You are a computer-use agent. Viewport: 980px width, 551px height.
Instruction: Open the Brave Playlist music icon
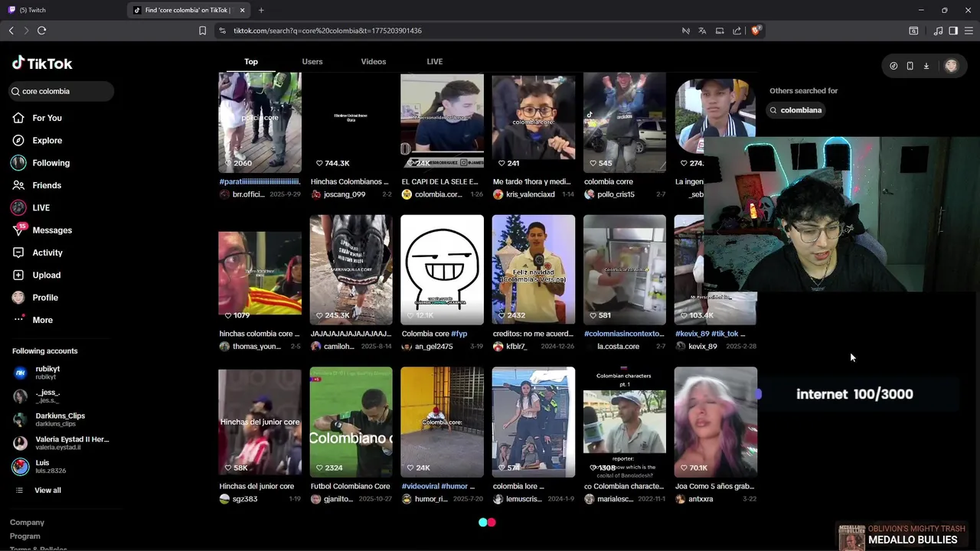[x=938, y=31]
